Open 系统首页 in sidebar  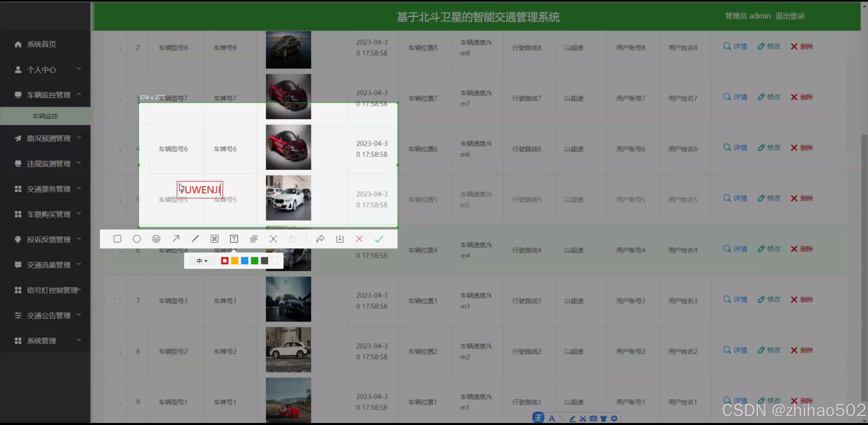(x=41, y=44)
